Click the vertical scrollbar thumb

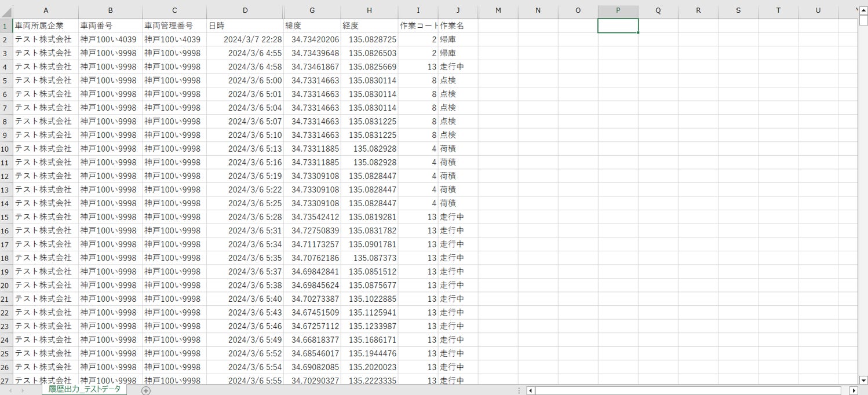863,20
